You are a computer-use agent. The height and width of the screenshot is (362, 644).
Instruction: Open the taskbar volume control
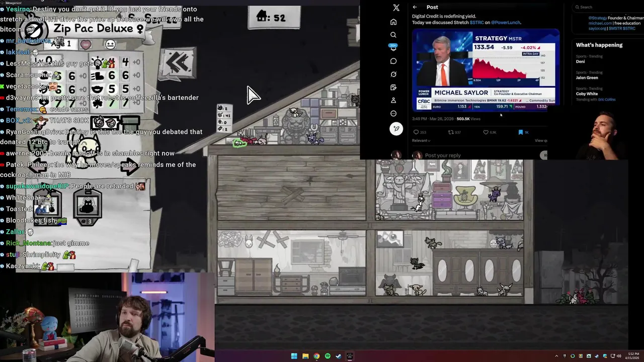tap(618, 356)
